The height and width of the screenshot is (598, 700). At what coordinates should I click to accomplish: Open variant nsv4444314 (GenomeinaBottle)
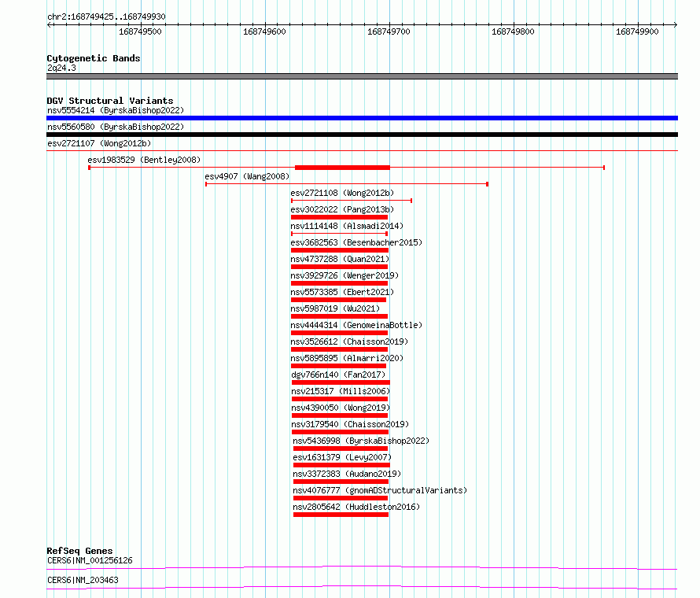[x=356, y=325]
